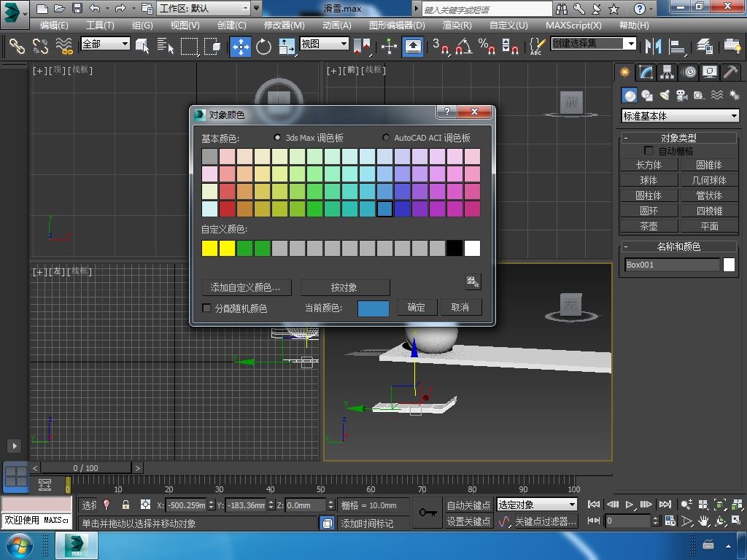Screen dimensions: 747x560
Task: Open the key filter Selected dropdown
Action: 536,505
